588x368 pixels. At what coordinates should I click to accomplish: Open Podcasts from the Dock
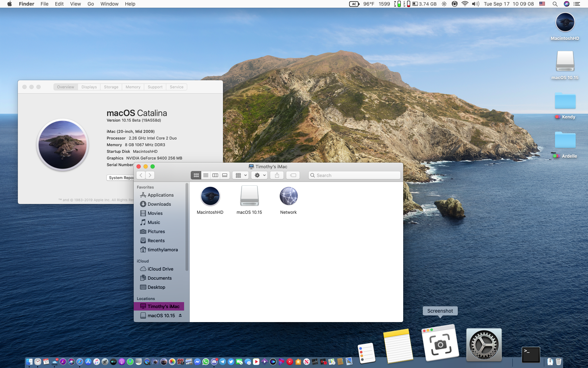pos(122,362)
